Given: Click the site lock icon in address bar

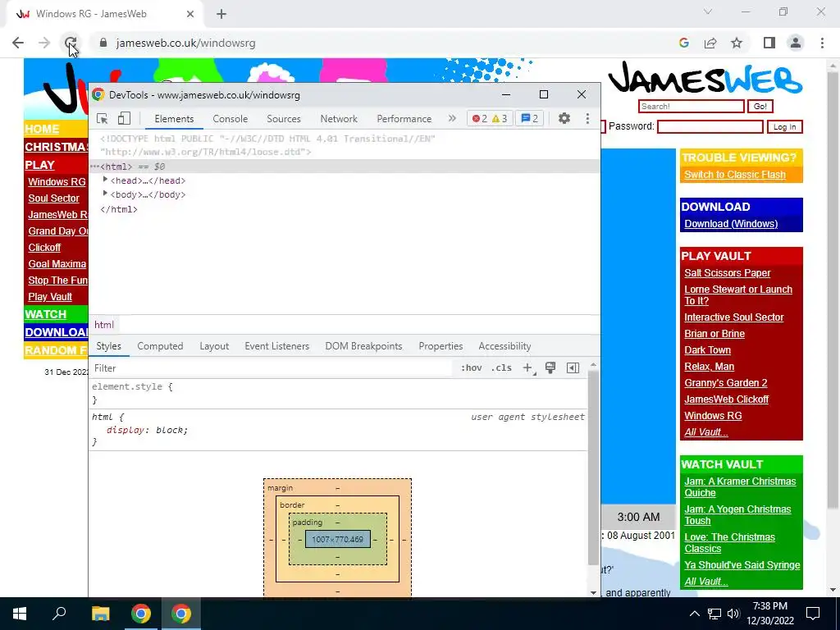Looking at the screenshot, I should click(x=103, y=43).
